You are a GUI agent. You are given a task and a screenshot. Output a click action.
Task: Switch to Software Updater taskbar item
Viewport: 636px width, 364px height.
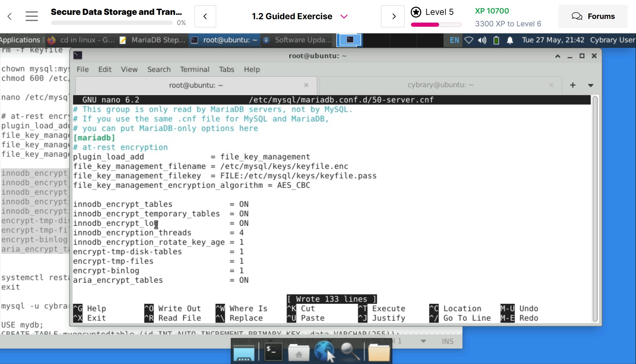pos(298,40)
